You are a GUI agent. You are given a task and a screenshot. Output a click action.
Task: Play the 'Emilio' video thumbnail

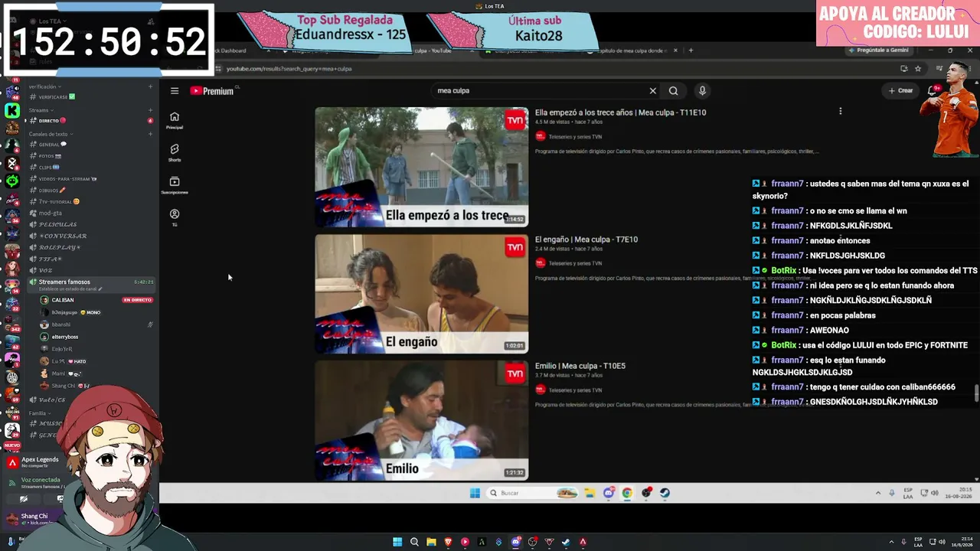422,420
